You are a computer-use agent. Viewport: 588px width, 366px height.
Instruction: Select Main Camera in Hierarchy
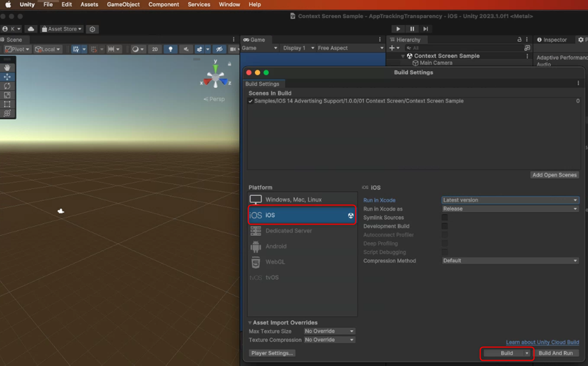(432, 63)
